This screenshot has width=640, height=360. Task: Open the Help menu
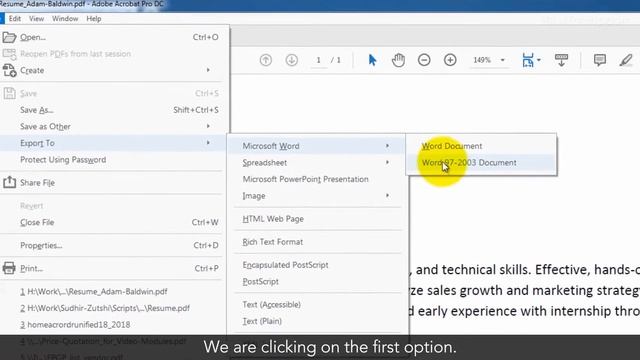coord(93,19)
